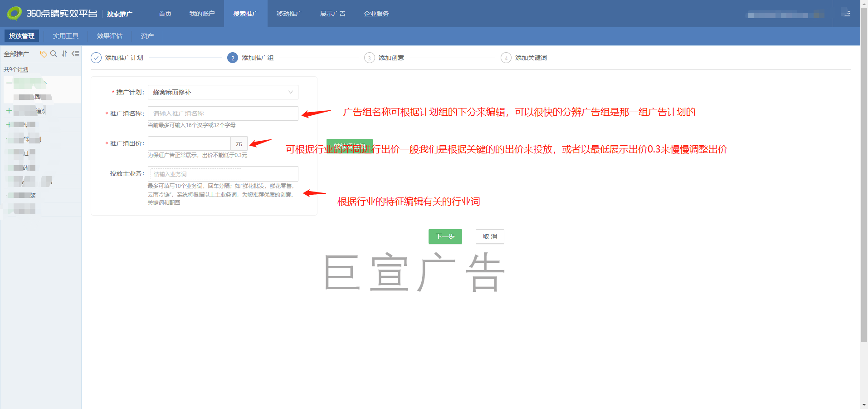The width and height of the screenshot is (868, 409).
Task: Focus the 投放主业务 business words input
Action: (223, 174)
